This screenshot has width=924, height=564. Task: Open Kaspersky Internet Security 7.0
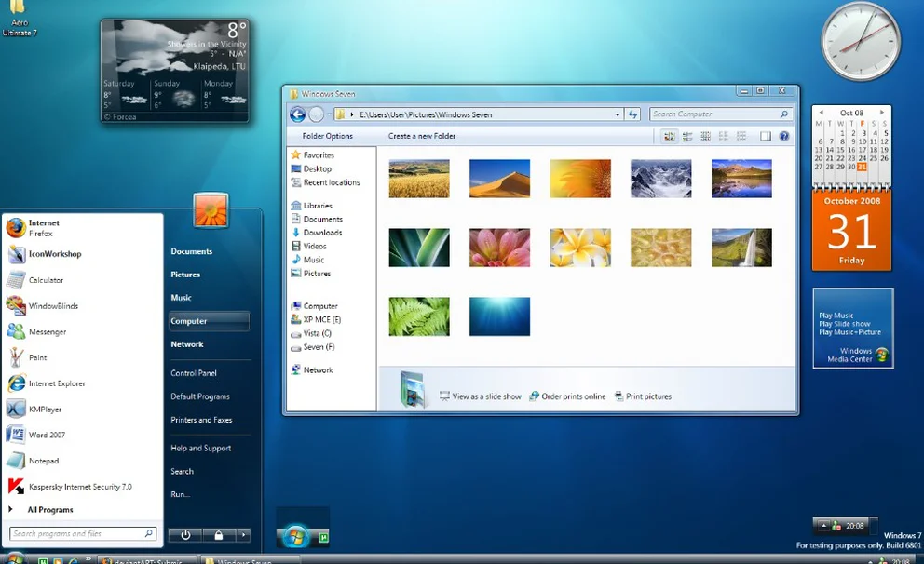pyautogui.click(x=79, y=486)
